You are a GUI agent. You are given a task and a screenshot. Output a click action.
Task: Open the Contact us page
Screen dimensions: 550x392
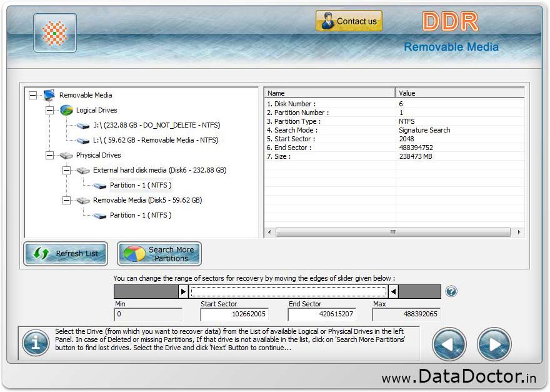coord(348,21)
